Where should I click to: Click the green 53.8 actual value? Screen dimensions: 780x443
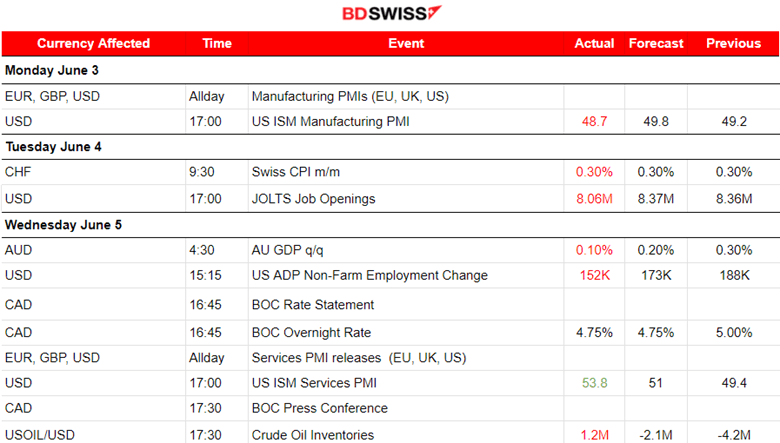tap(594, 382)
